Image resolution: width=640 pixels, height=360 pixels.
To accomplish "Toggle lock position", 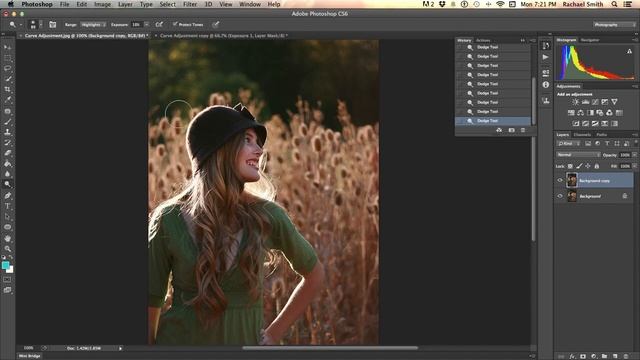I will pyautogui.click(x=588, y=166).
